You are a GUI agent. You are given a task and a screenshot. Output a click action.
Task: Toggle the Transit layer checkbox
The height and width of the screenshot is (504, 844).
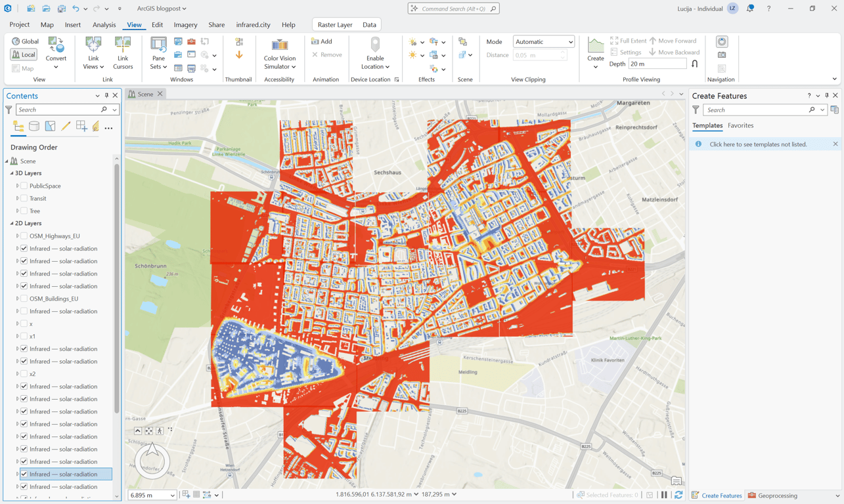(x=24, y=198)
